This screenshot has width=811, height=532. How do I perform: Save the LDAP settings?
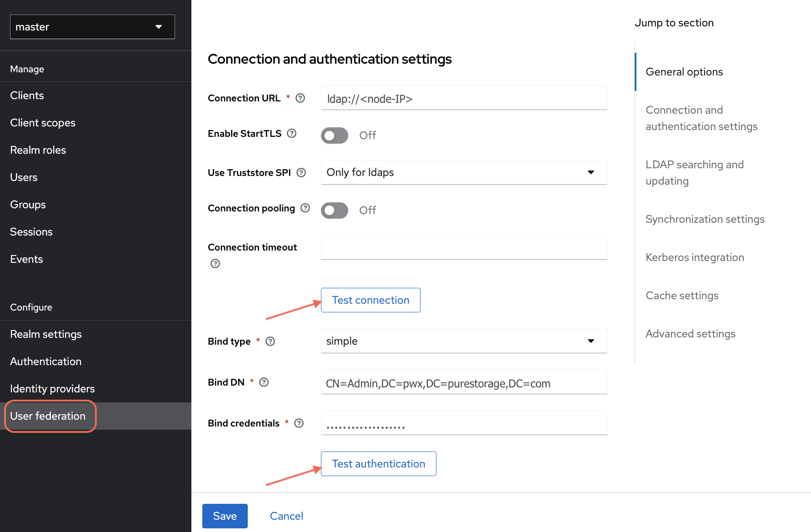point(225,516)
